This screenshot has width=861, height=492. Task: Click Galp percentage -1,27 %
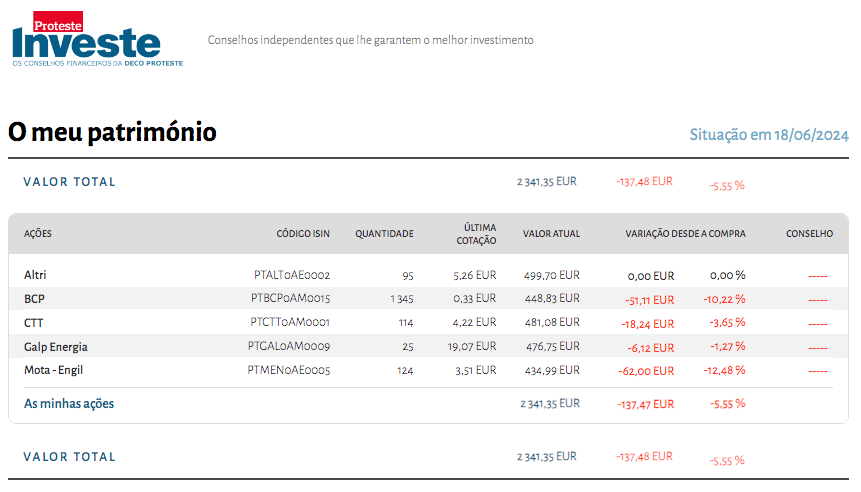[x=728, y=346]
